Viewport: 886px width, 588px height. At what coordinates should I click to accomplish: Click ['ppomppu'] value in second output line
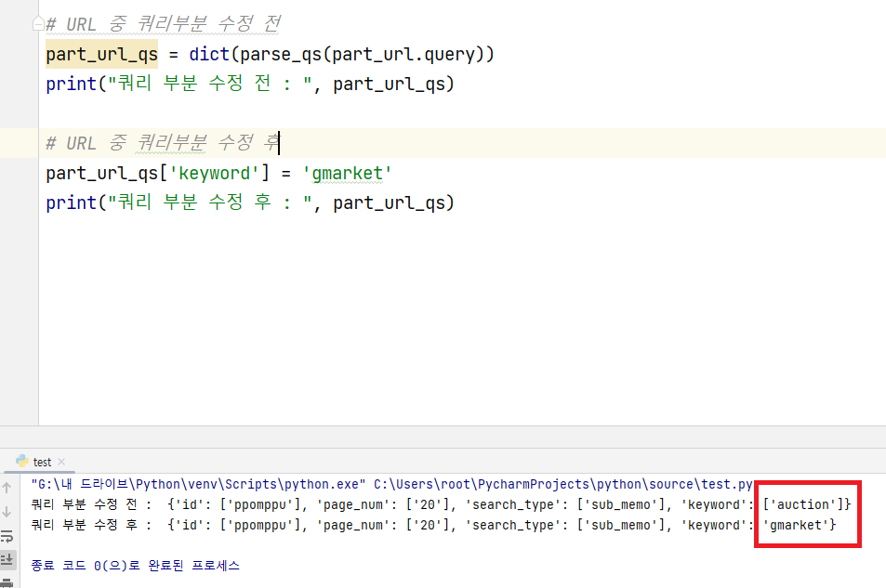pyautogui.click(x=259, y=526)
